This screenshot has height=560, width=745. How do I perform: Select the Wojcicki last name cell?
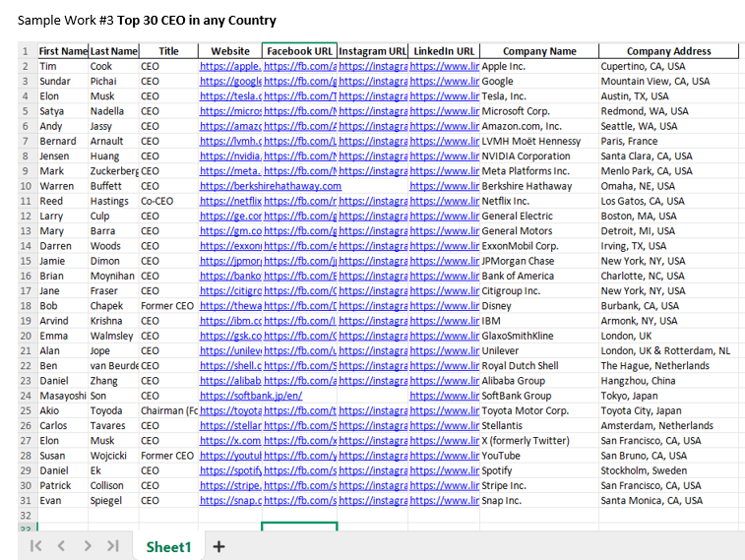coord(113,455)
